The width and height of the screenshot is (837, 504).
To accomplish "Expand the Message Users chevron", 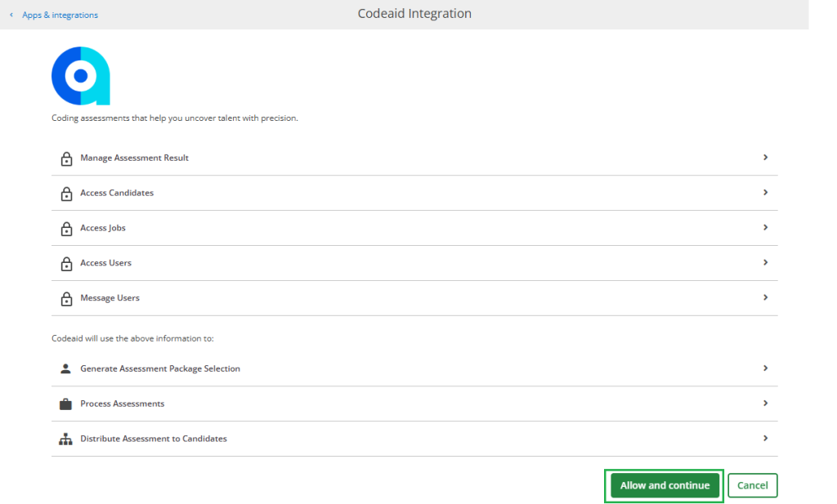I will (x=765, y=297).
